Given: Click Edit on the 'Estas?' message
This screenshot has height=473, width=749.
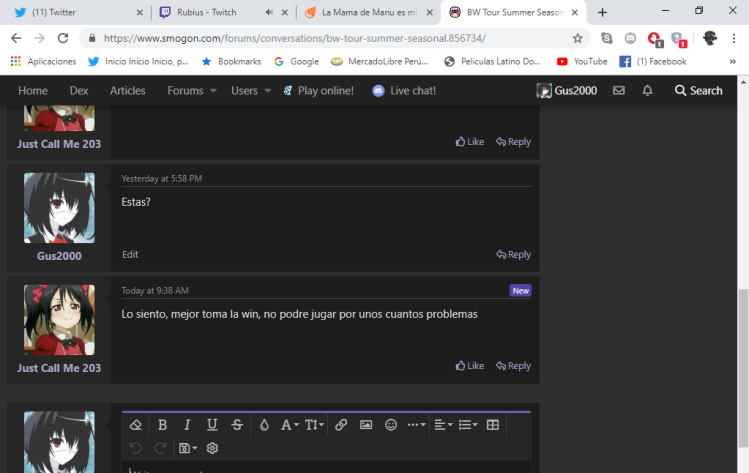Looking at the screenshot, I should click(x=130, y=255).
